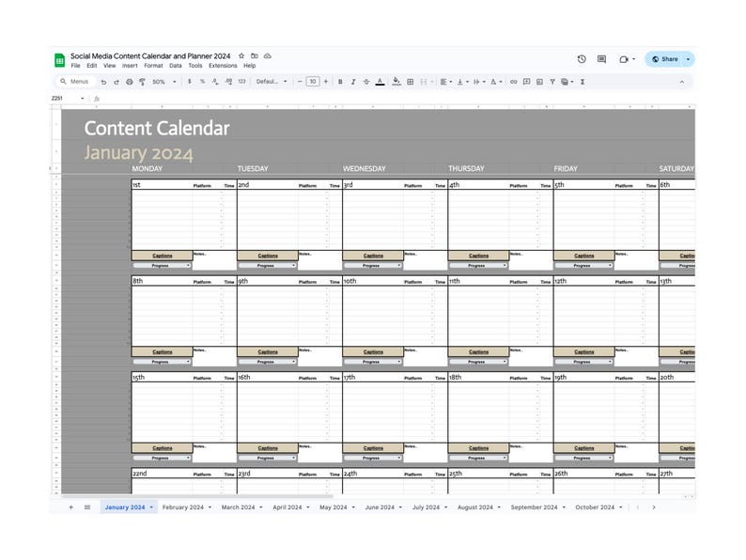Insert a chart
The width and height of the screenshot is (746, 560).
coord(539,82)
